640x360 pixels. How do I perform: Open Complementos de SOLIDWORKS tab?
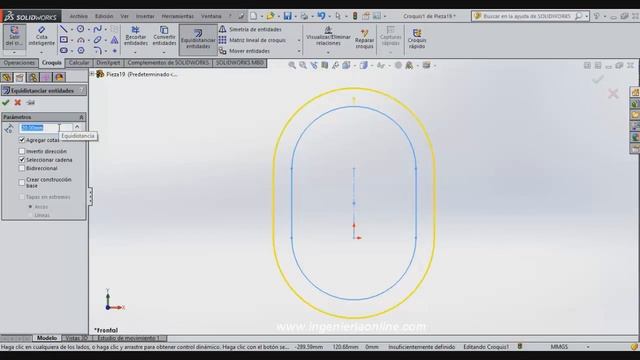coord(168,63)
